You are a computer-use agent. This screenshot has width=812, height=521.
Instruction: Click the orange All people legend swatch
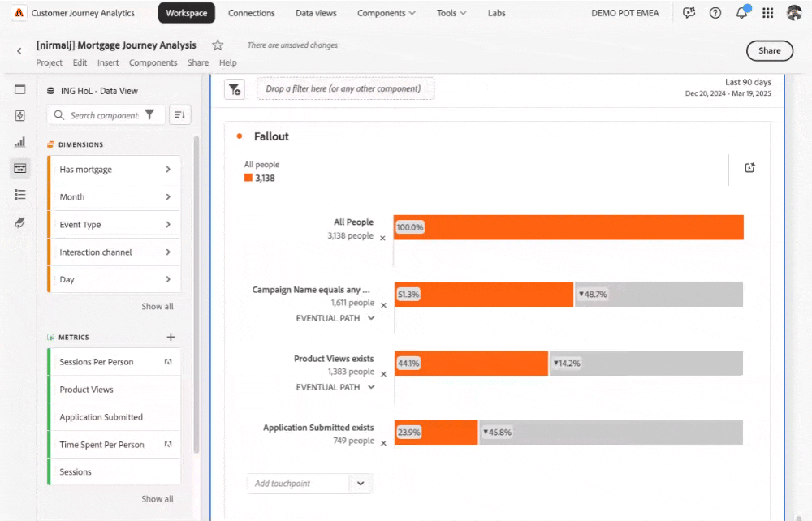coord(248,178)
